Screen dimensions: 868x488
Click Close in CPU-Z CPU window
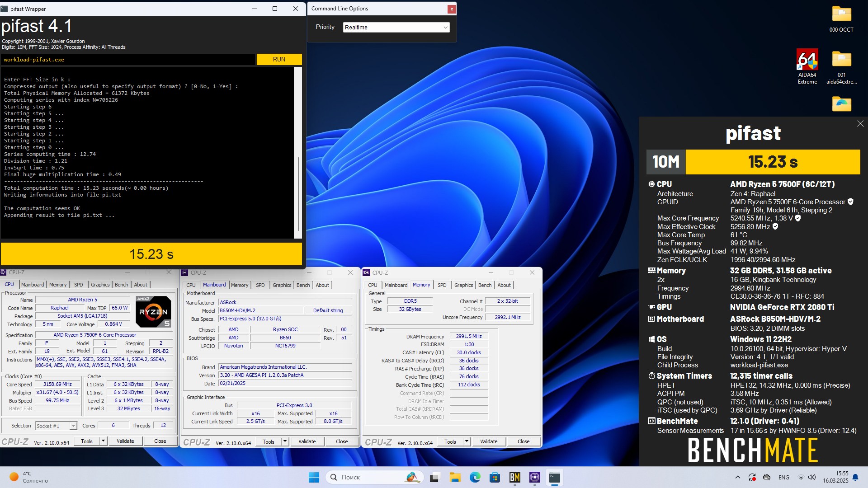tap(160, 441)
